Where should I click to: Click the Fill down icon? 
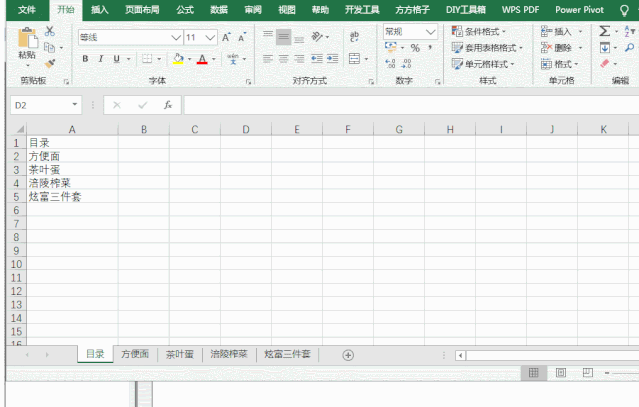(x=605, y=48)
